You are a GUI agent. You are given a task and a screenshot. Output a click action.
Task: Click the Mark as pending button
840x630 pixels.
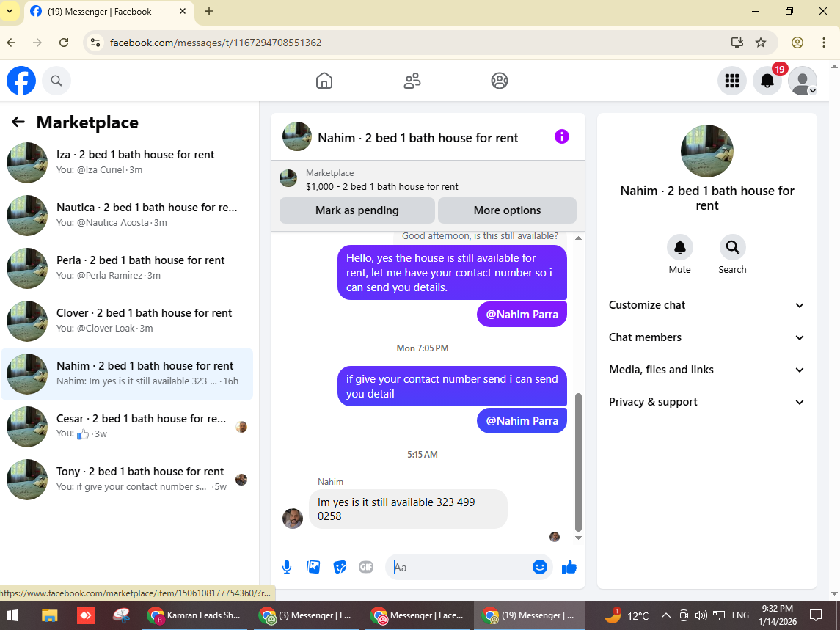coord(357,210)
